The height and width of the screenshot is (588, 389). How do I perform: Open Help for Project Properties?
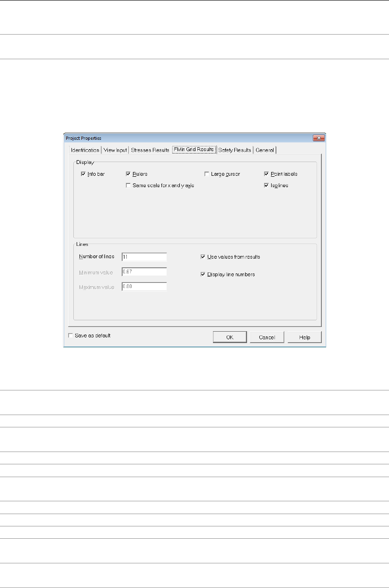pyautogui.click(x=305, y=337)
